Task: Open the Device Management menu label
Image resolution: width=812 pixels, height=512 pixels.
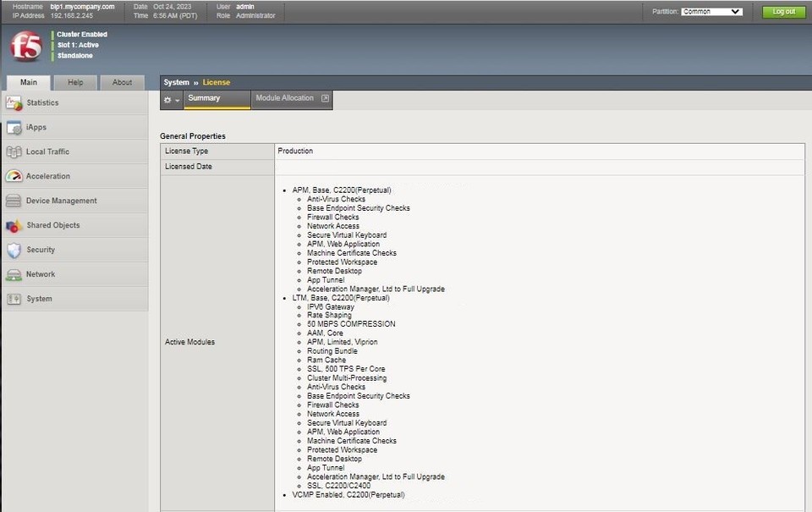Action: tap(62, 201)
